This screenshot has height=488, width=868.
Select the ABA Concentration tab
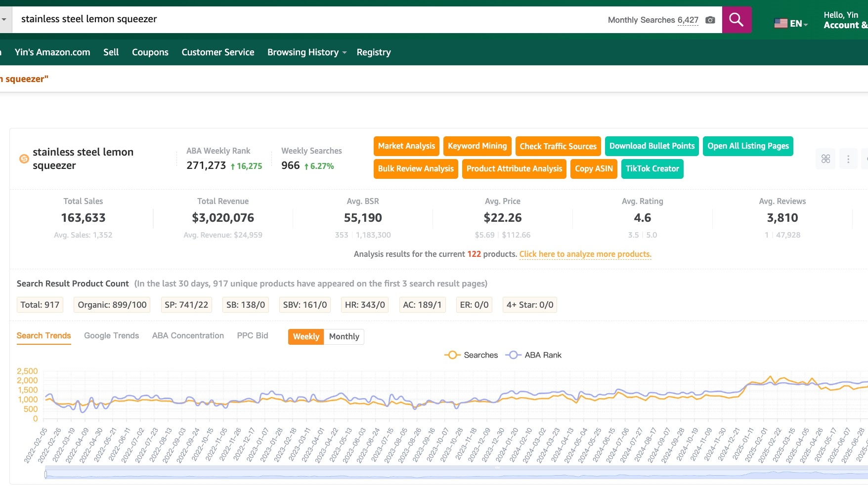point(188,335)
